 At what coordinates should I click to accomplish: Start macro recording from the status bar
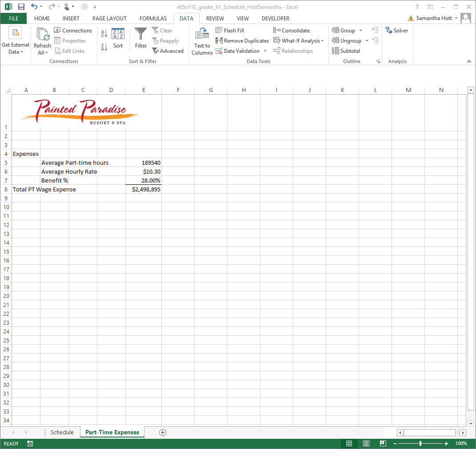pos(29,443)
